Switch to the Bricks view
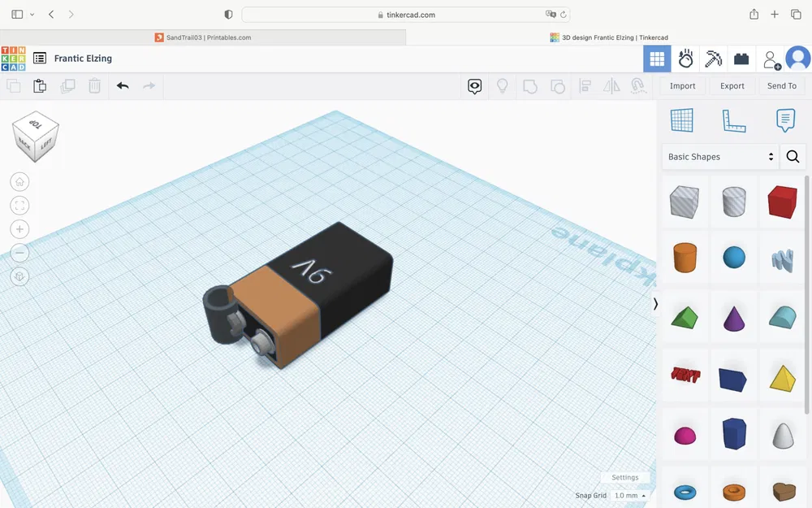This screenshot has width=812, height=508. point(741,58)
